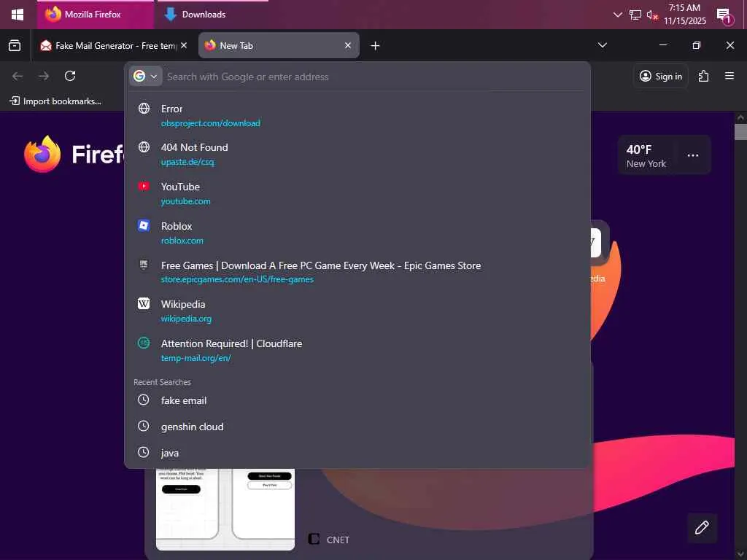Open Google search engine selector dropdown

click(145, 76)
